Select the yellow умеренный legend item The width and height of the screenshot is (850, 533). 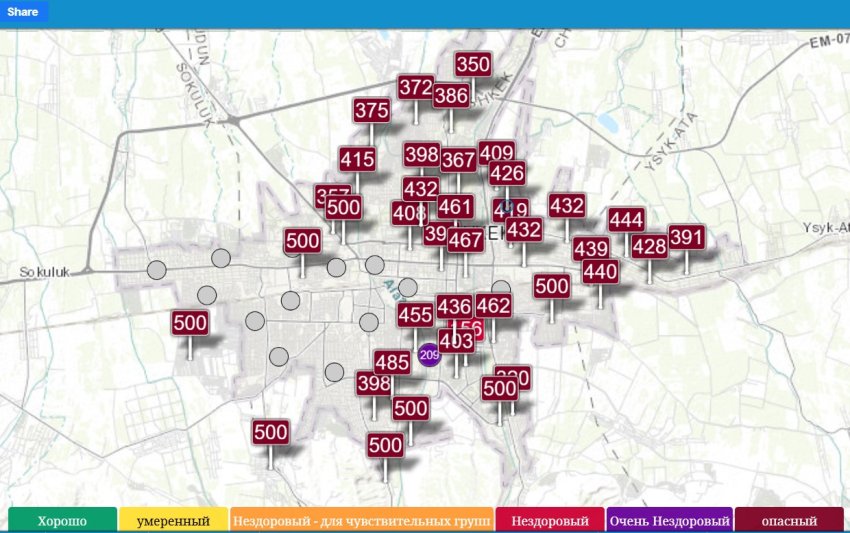tap(173, 521)
